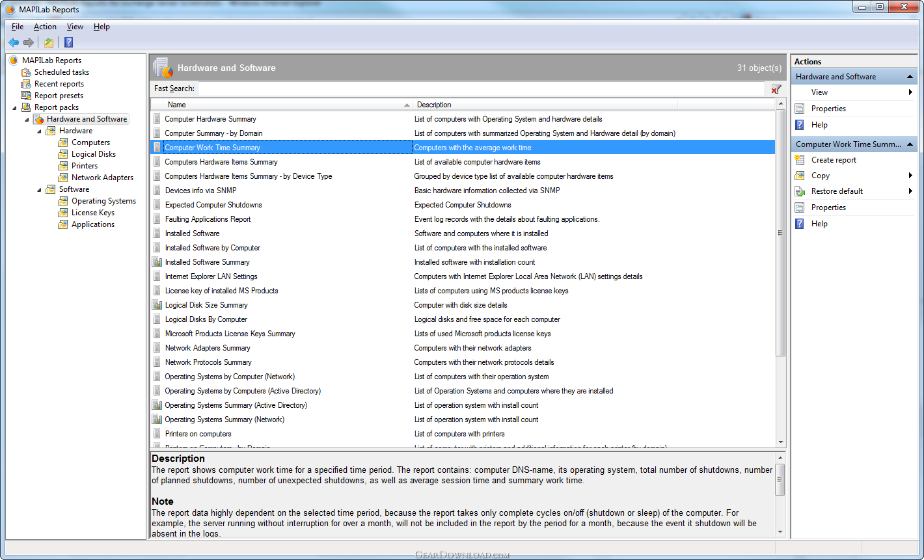Screen dimensions: 924x560
Task: Click the icon of Computer Hardware Summary report
Action: pos(157,119)
